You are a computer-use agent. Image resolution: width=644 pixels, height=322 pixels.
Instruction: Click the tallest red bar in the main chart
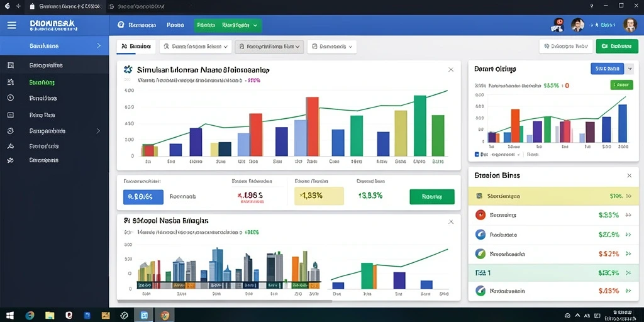[x=312, y=126]
